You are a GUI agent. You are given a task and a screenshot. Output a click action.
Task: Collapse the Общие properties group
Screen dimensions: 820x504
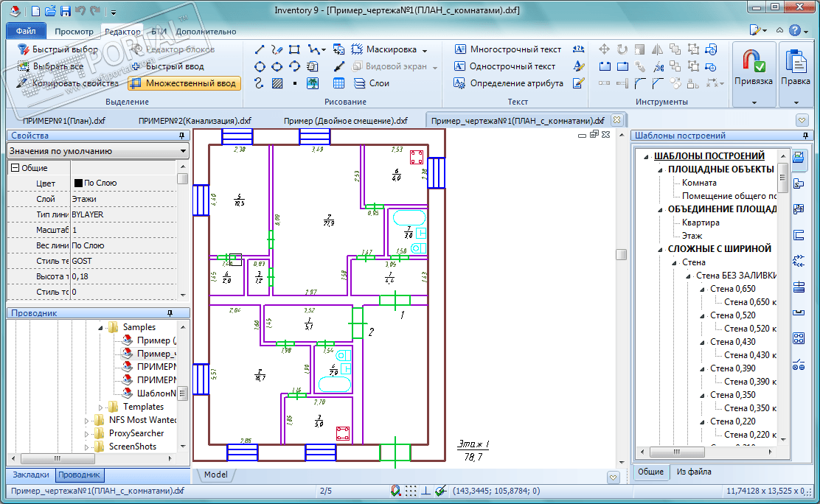pos(14,168)
